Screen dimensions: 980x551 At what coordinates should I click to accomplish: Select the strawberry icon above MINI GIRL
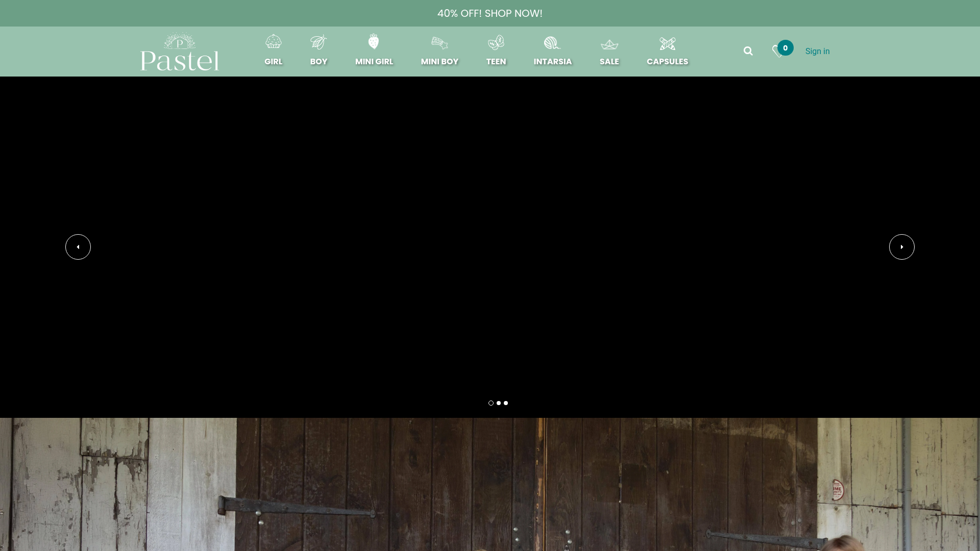coord(374,42)
